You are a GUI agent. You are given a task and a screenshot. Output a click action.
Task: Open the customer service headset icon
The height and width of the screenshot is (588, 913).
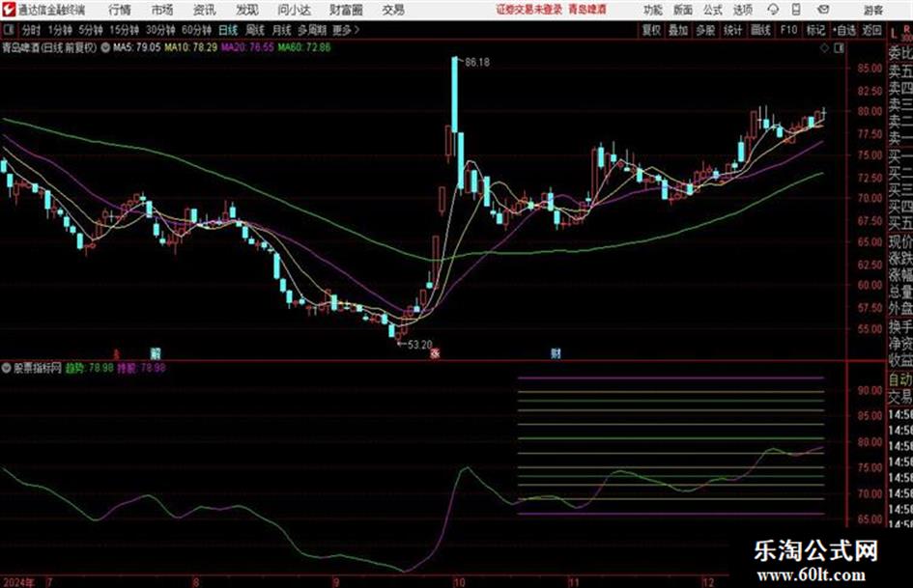click(773, 10)
